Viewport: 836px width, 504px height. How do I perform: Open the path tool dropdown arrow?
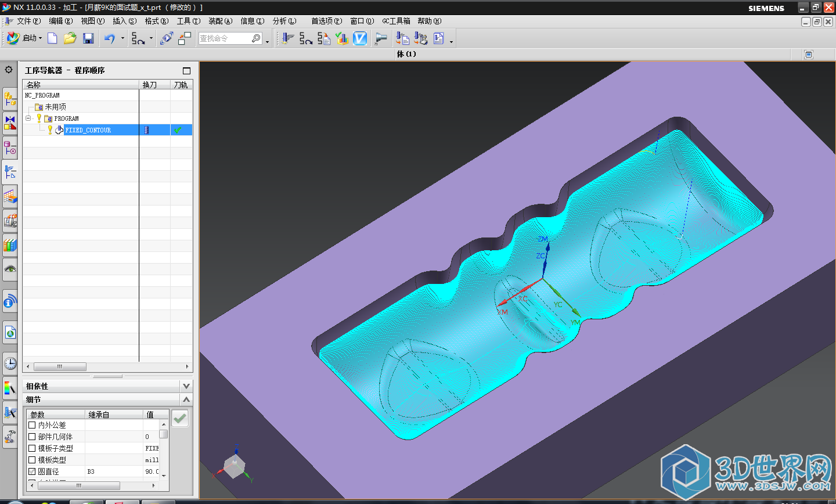click(151, 38)
